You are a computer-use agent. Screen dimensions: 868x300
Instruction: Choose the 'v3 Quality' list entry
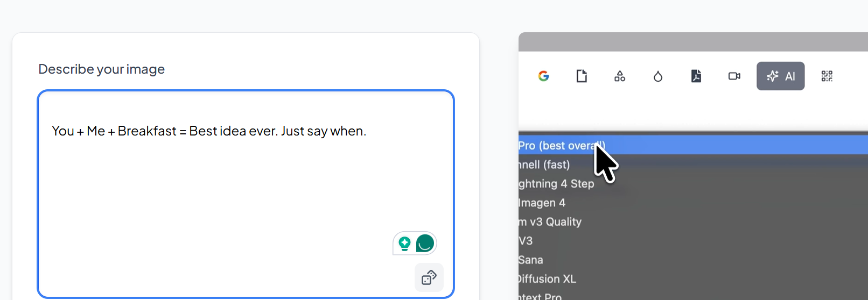(550, 222)
